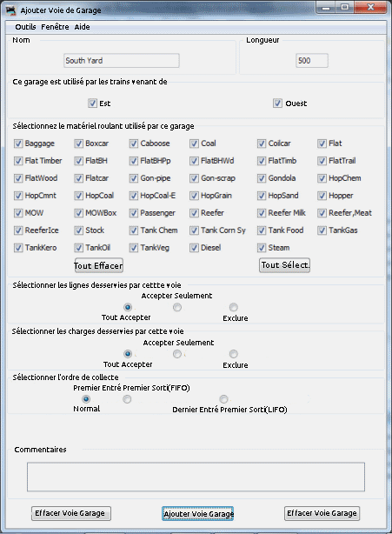Open the Fenêtre menu
Viewport: 392px width, 534px height.
tap(55, 27)
